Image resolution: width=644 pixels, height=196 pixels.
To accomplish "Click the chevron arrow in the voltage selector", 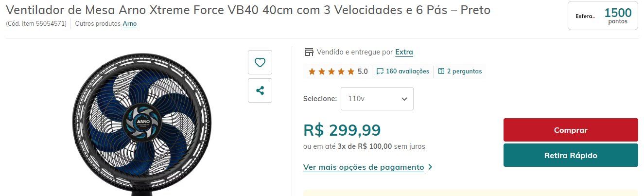I will point(404,99).
